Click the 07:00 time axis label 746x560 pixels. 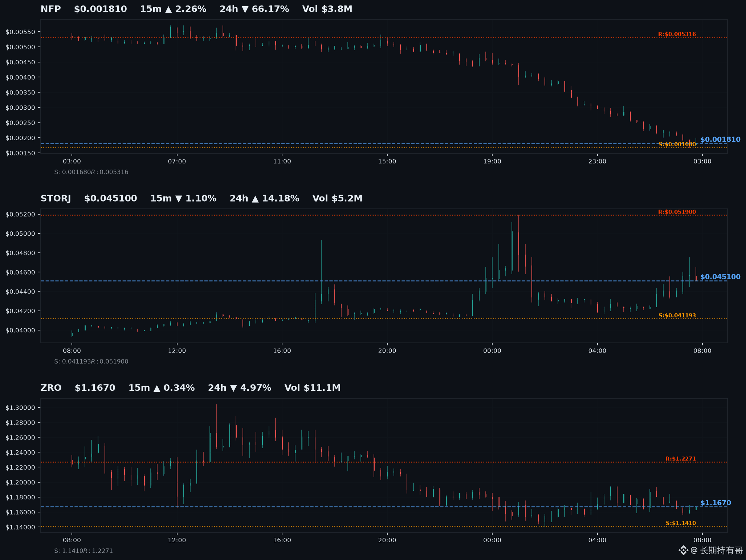(177, 161)
